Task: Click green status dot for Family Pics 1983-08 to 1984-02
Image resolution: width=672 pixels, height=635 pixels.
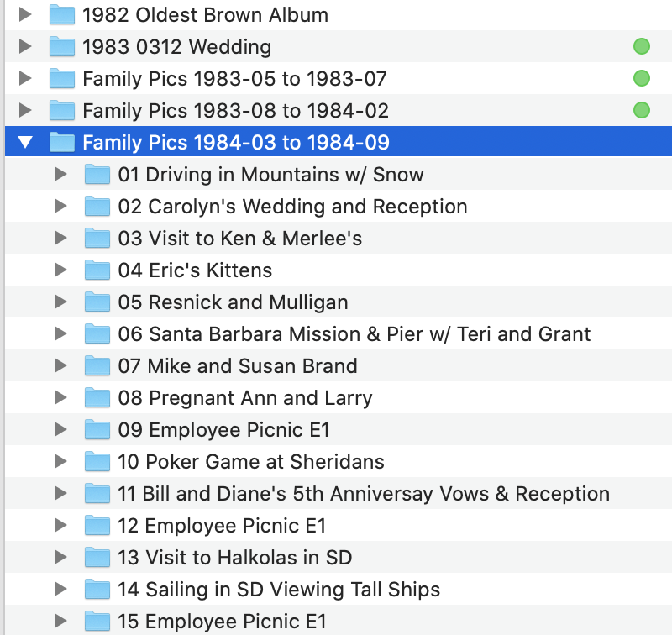Action: click(642, 111)
